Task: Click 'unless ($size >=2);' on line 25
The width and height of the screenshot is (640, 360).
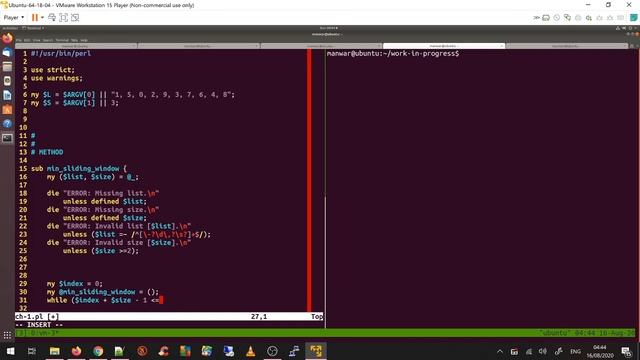Action: [x=101, y=251]
